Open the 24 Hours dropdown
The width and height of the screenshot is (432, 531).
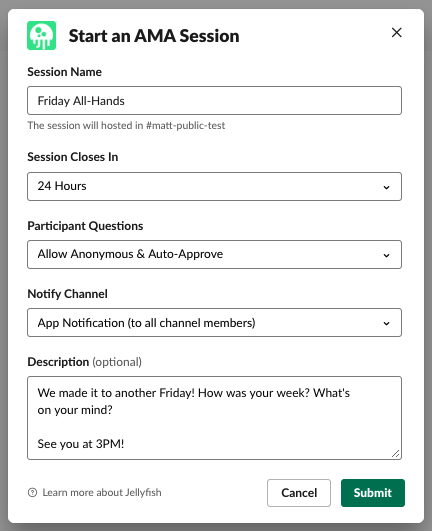coord(214,186)
